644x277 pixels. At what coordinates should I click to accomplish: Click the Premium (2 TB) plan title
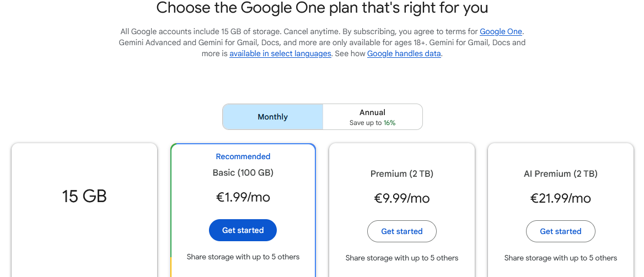pos(402,173)
